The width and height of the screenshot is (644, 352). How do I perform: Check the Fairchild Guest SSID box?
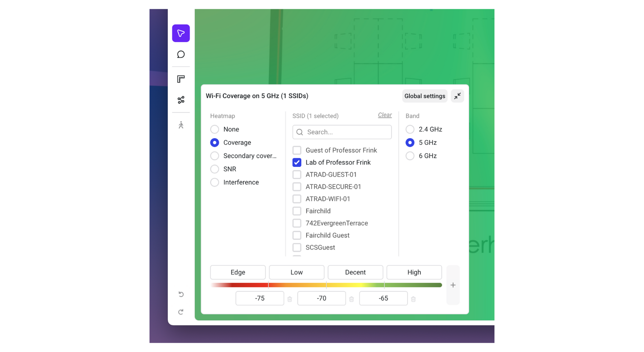297,236
